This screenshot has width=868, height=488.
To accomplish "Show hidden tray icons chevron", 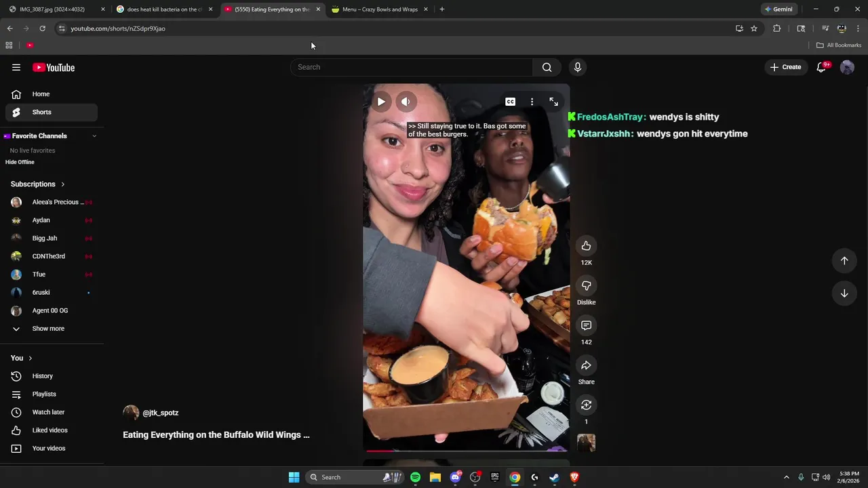I will tap(787, 477).
